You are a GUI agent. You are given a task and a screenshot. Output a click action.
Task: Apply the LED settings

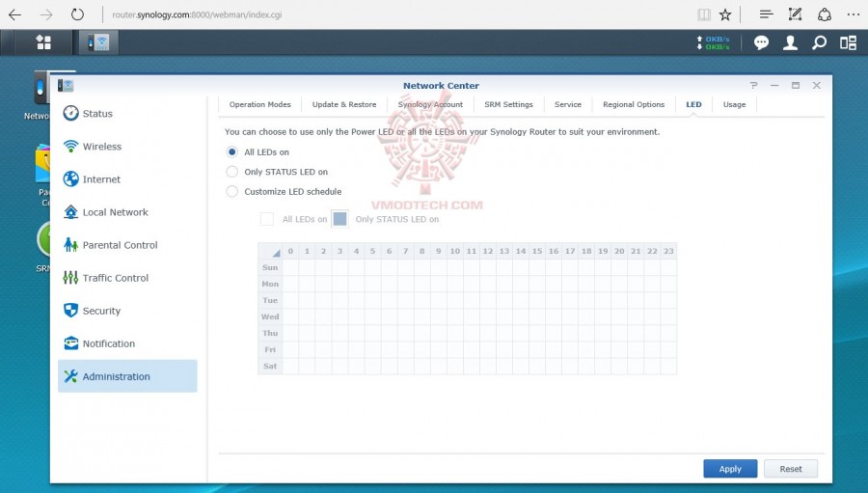pyautogui.click(x=730, y=469)
